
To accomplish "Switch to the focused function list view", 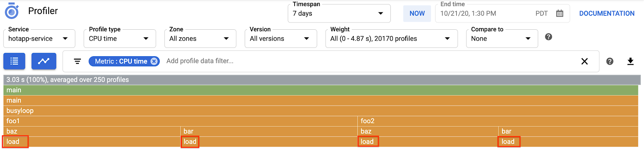I will pyautogui.click(x=14, y=61).
